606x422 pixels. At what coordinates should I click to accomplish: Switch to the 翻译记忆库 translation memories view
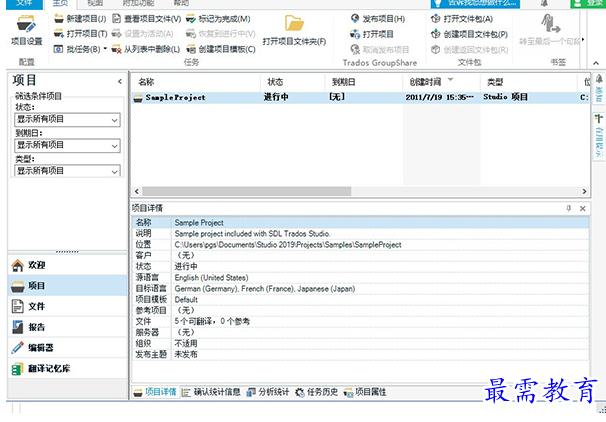[67, 369]
